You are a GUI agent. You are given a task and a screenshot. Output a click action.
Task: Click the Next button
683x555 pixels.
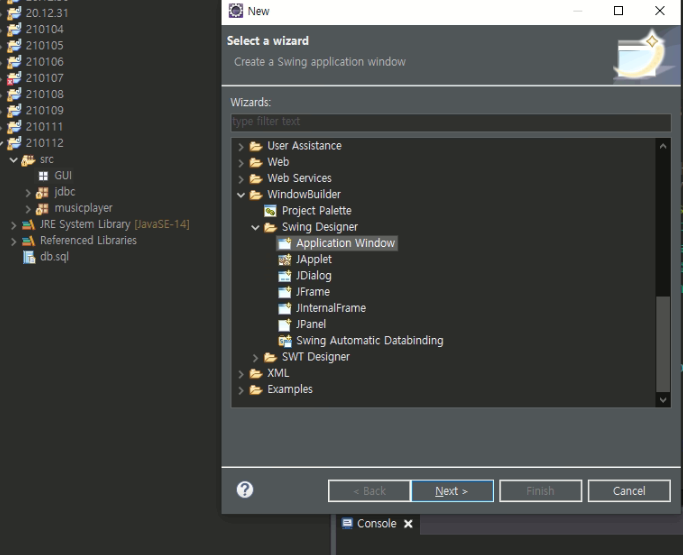pos(452,491)
